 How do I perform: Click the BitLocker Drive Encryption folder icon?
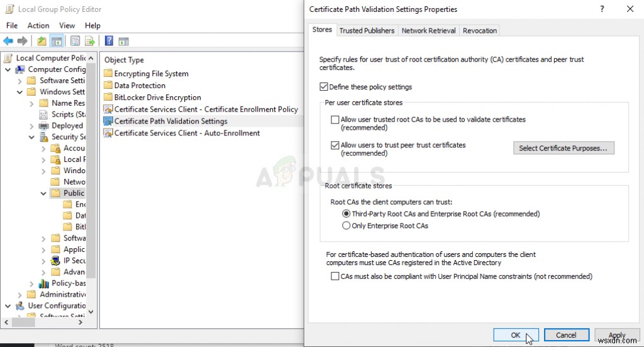point(108,98)
